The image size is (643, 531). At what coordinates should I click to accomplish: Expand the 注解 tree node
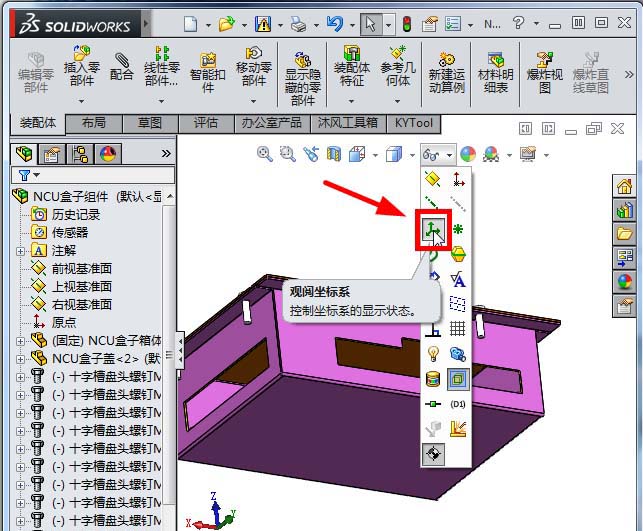[20, 251]
